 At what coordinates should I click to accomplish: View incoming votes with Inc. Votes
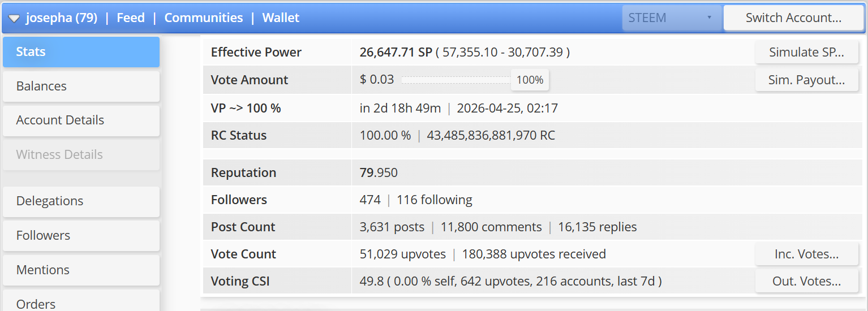tap(806, 254)
